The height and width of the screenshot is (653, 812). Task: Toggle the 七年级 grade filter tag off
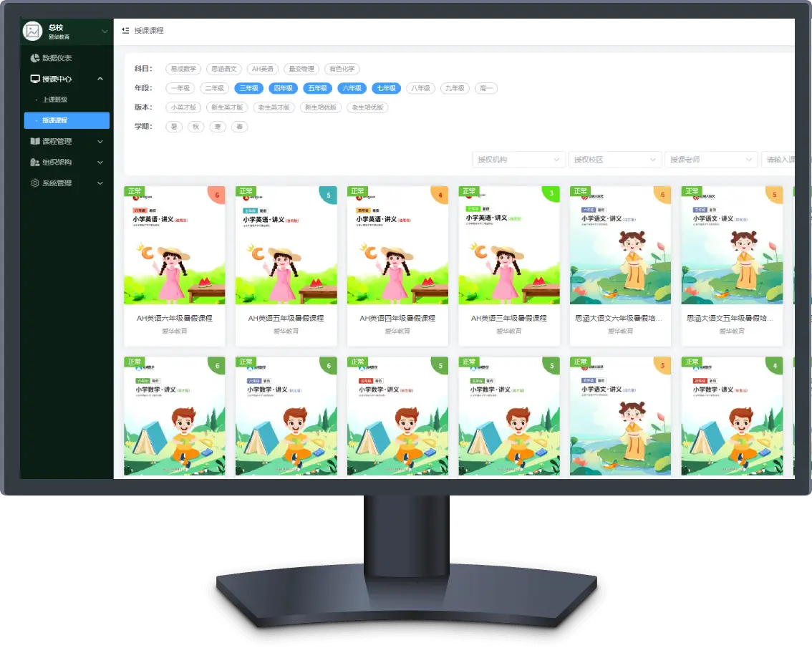(387, 88)
